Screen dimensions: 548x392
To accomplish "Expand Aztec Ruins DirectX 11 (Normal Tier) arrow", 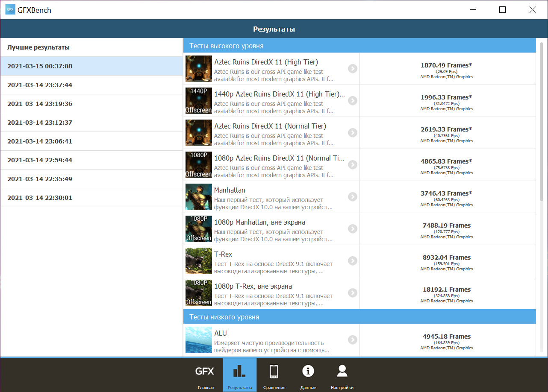I will [352, 133].
